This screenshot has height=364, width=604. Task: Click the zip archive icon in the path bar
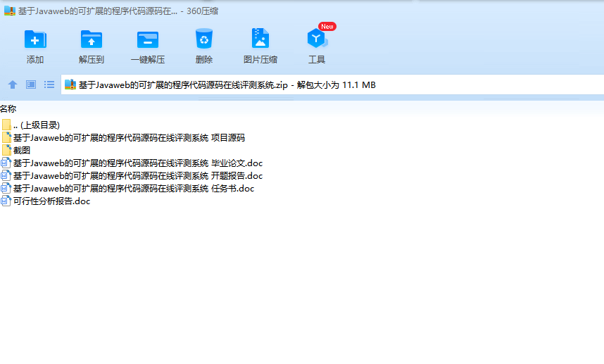coord(70,84)
